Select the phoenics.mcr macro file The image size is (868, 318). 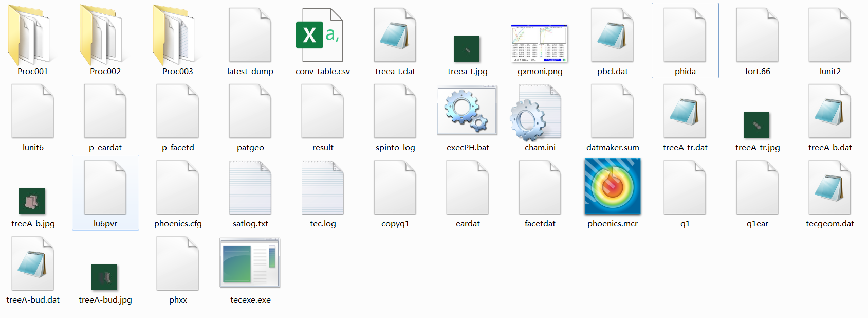612,187
